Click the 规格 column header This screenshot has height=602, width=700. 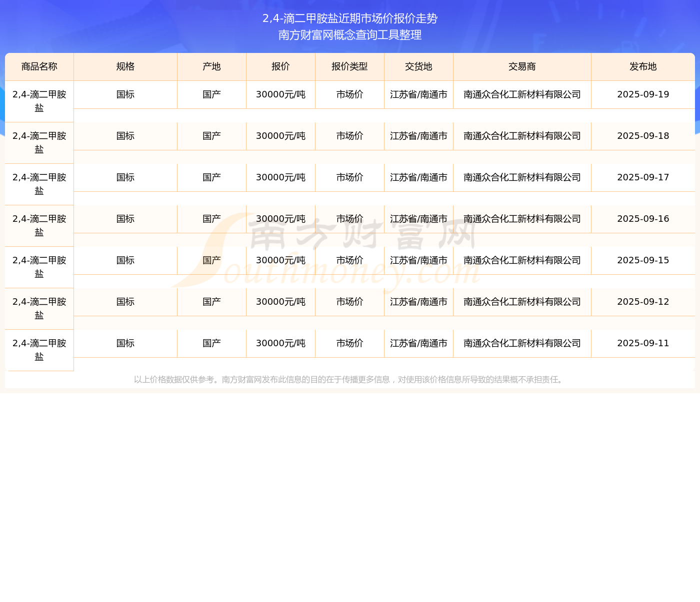[125, 66]
